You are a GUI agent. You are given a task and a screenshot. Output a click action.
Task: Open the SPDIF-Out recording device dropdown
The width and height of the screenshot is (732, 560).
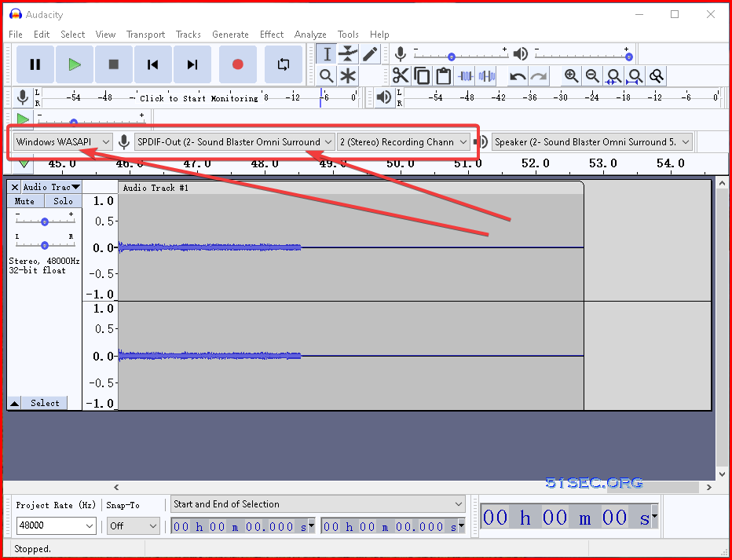[234, 142]
